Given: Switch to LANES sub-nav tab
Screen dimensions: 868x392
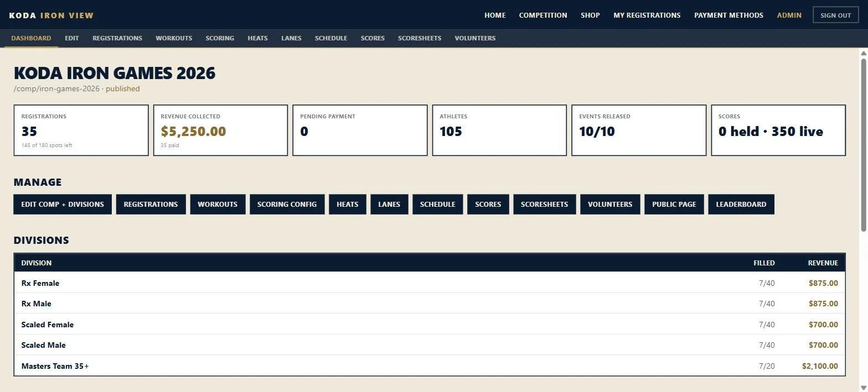Looking at the screenshot, I should (x=291, y=38).
